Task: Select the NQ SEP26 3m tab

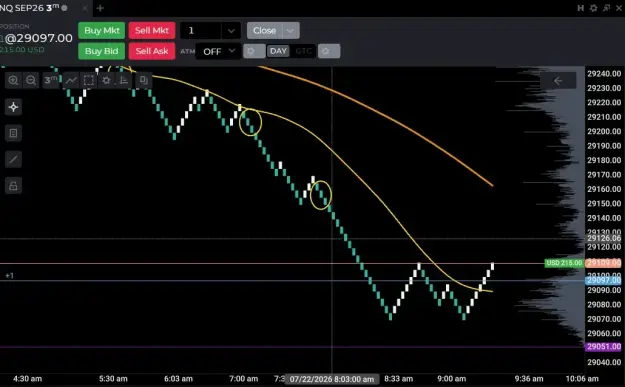Action: point(33,8)
